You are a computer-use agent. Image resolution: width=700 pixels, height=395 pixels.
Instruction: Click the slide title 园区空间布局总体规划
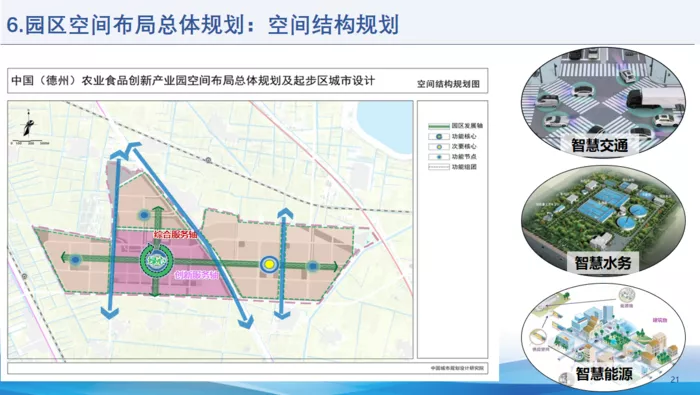coord(134,25)
